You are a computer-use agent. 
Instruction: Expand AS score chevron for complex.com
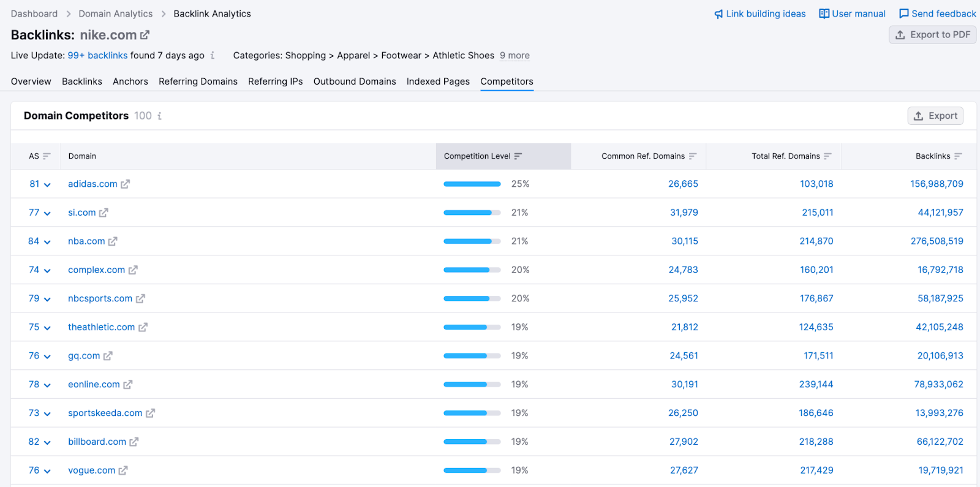coord(47,271)
